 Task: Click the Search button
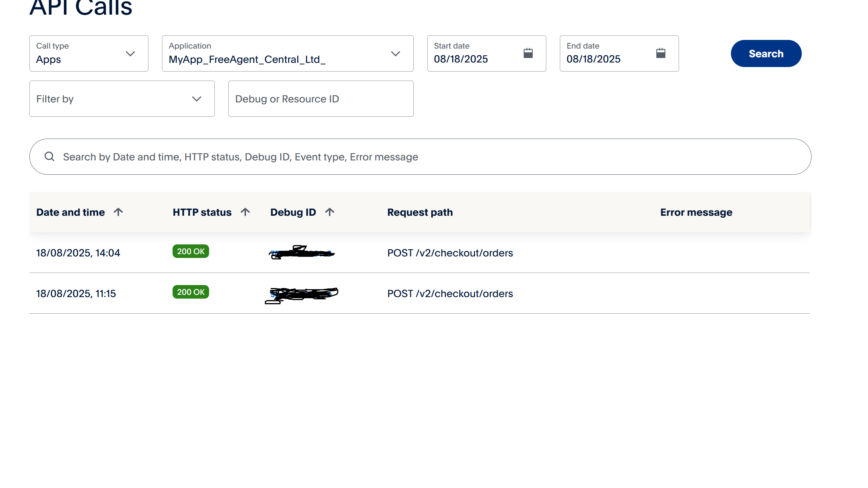(766, 53)
